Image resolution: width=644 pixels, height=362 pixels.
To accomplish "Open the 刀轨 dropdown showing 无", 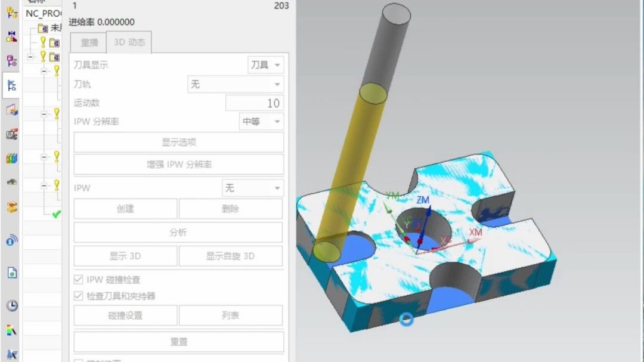I will coord(236,84).
